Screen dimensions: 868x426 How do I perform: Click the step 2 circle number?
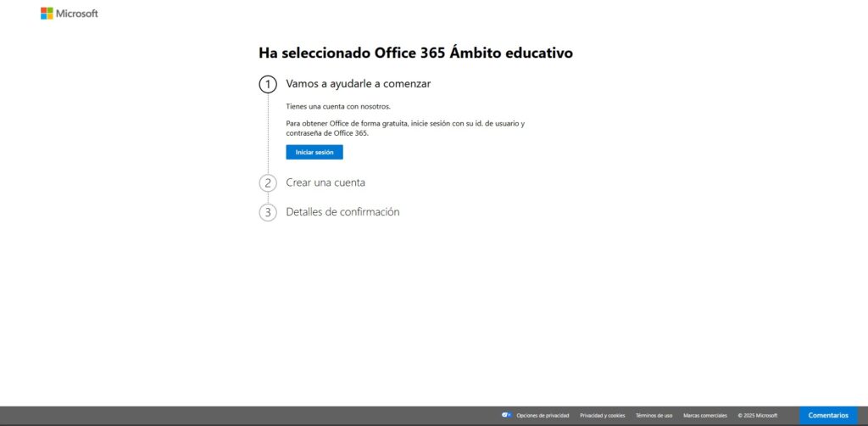pos(268,183)
